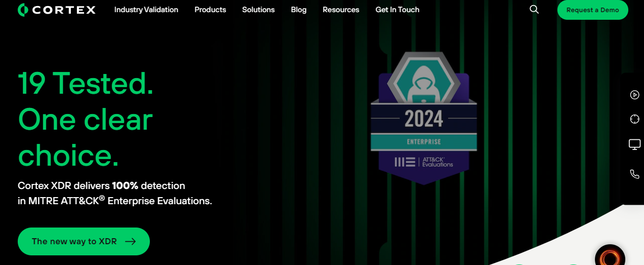Open the Get In Touch menu
This screenshot has height=265, width=644.
397,10
